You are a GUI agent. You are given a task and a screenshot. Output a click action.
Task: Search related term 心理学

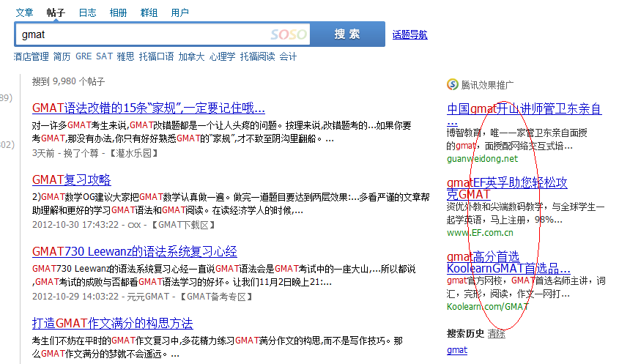(x=222, y=56)
